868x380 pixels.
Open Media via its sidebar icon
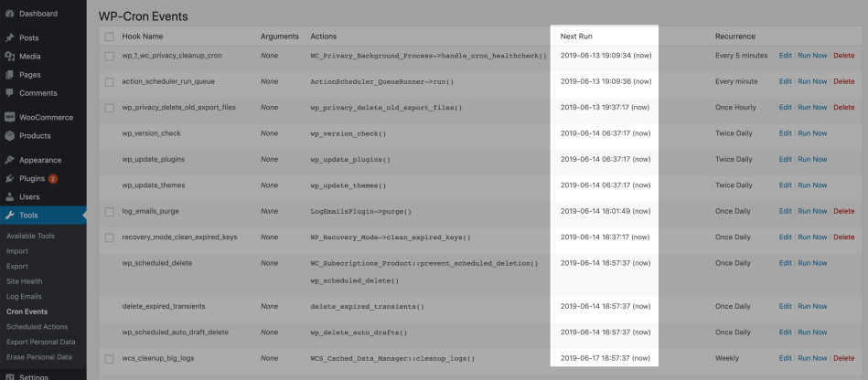(9, 57)
